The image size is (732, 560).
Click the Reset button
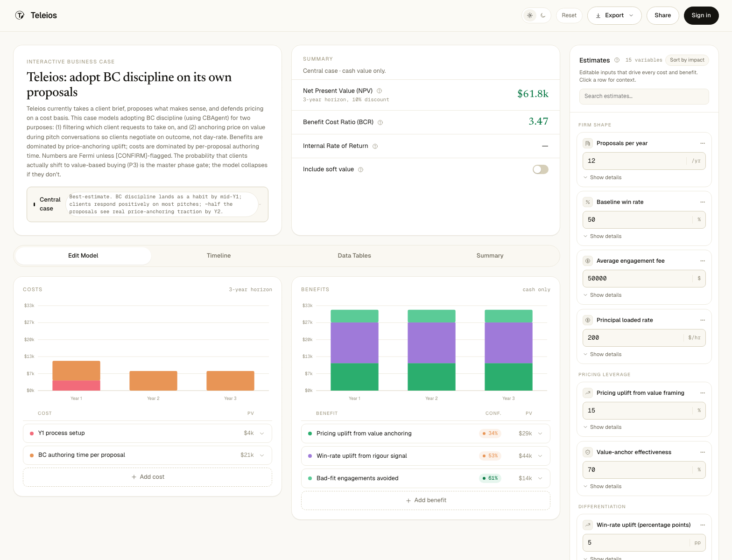[569, 15]
